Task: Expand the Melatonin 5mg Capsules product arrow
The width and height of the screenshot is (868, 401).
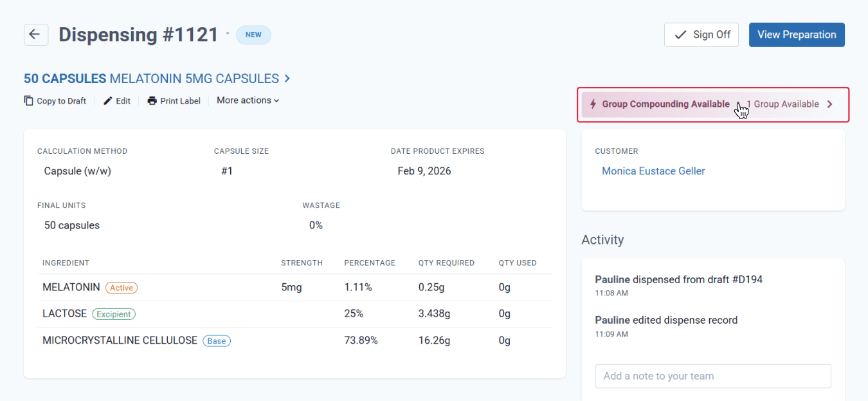Action: click(287, 79)
